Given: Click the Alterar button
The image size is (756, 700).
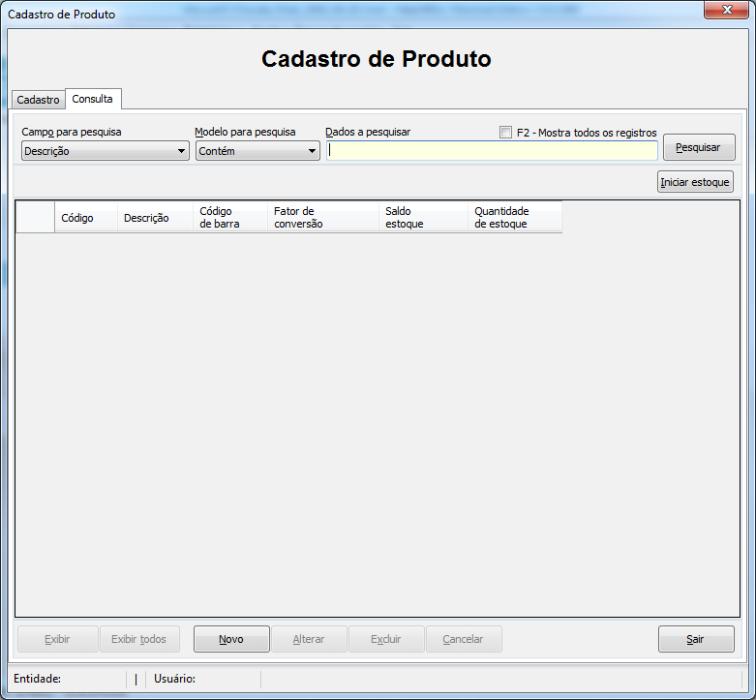Looking at the screenshot, I should tap(309, 639).
